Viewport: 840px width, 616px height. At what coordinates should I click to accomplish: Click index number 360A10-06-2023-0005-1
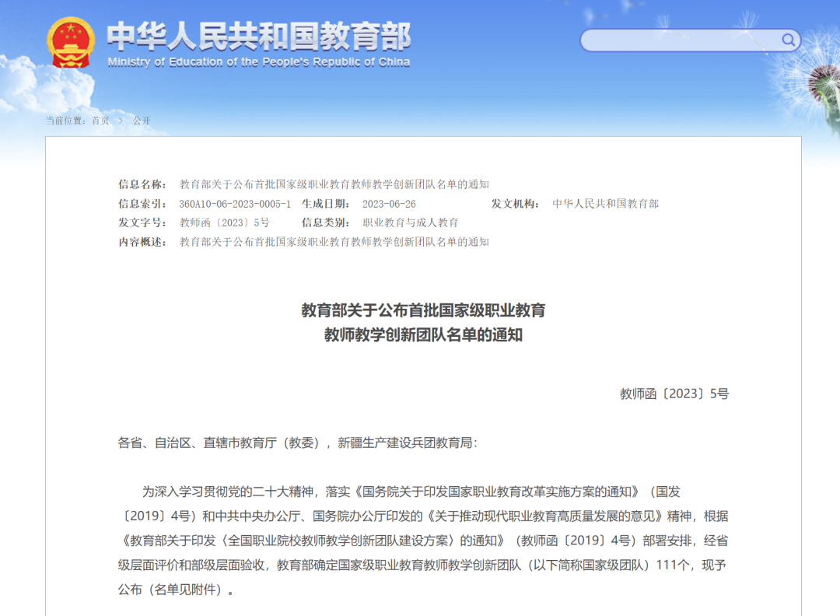pos(235,204)
